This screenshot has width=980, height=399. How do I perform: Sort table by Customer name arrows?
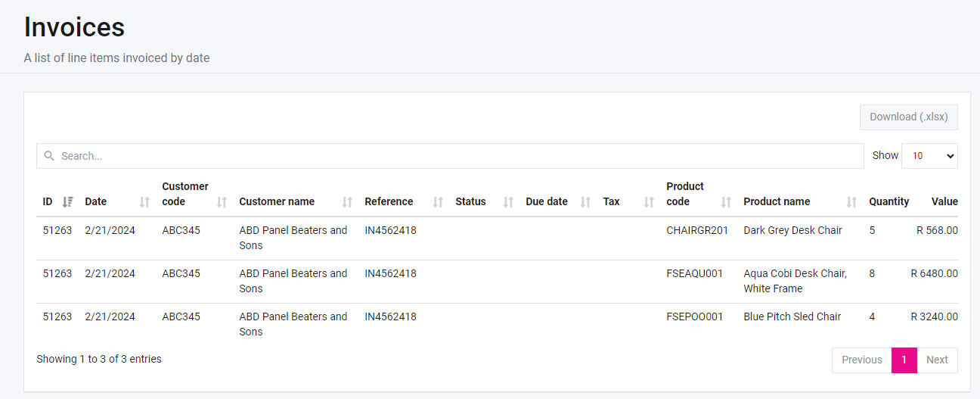(348, 202)
